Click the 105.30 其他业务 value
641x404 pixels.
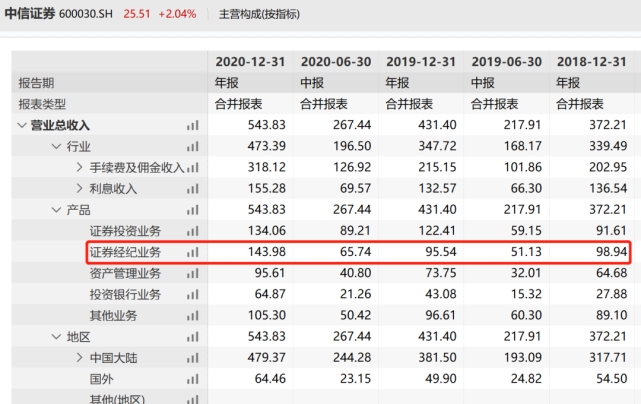267,315
